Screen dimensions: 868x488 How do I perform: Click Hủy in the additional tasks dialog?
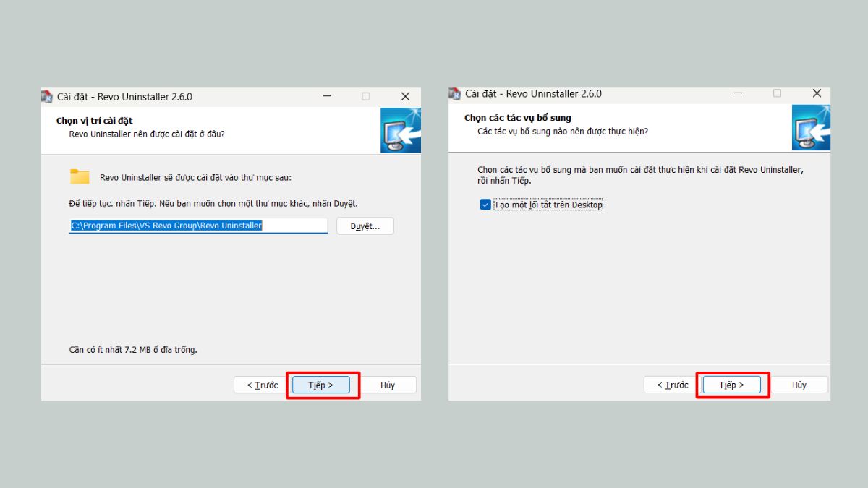799,385
